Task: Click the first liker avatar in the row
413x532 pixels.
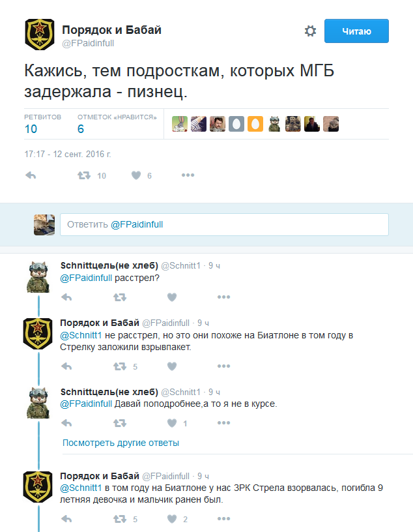Action: coord(180,123)
